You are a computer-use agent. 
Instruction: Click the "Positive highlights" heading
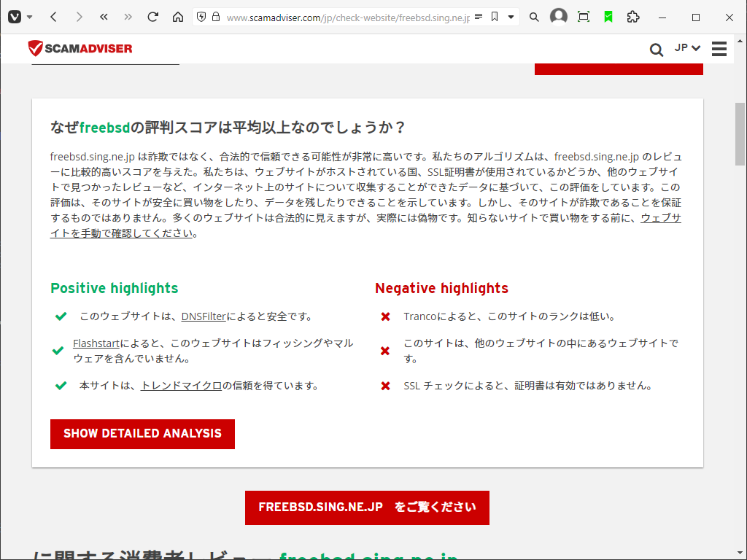click(115, 288)
